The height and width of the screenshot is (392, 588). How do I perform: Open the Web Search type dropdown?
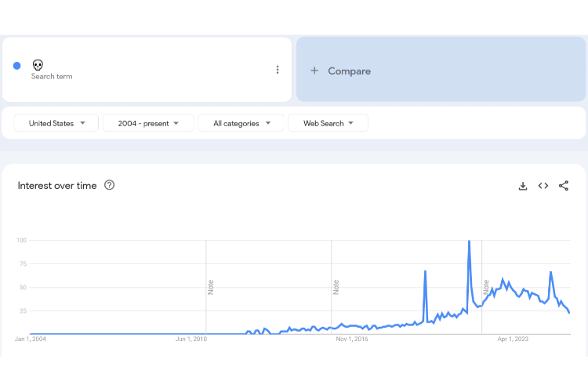click(328, 123)
